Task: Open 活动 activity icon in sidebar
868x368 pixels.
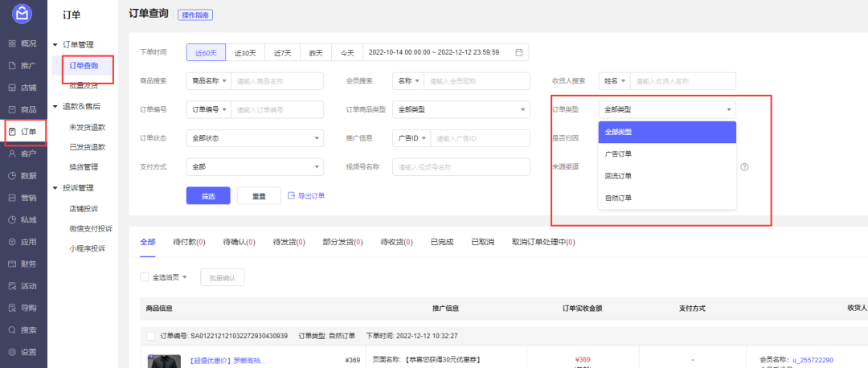Action: click(x=12, y=286)
